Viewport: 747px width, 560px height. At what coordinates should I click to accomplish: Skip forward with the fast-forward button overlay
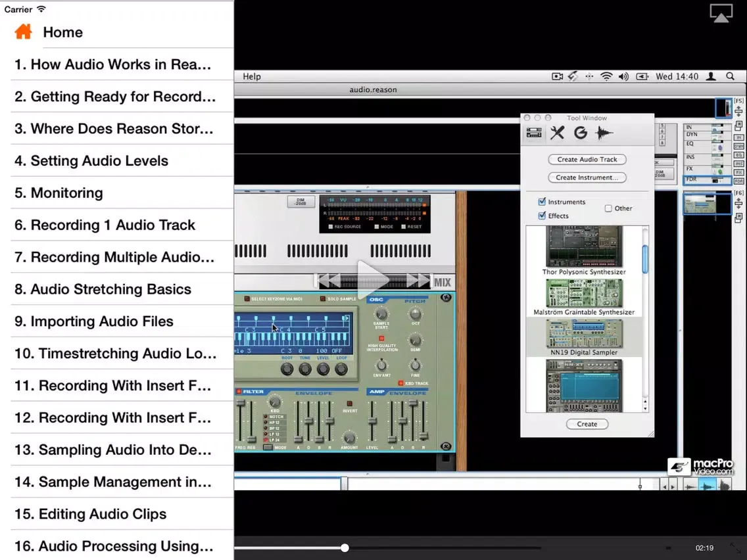[418, 281]
